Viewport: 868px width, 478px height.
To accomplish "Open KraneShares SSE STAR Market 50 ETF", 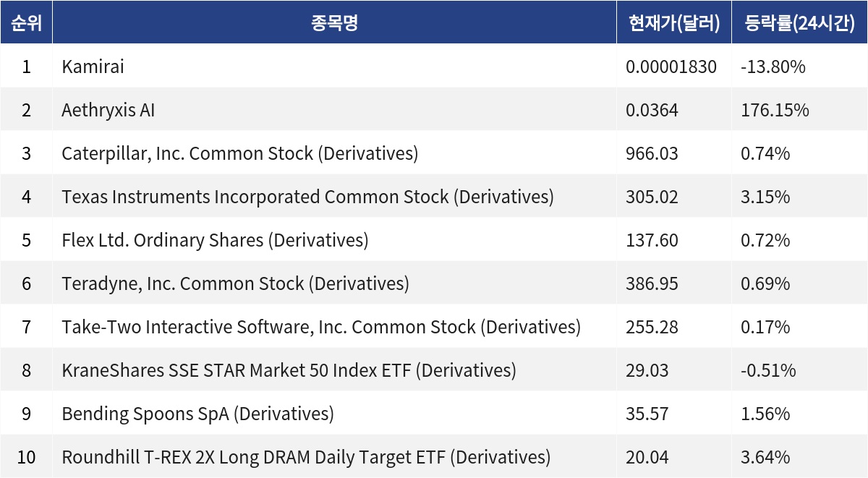I will click(289, 371).
